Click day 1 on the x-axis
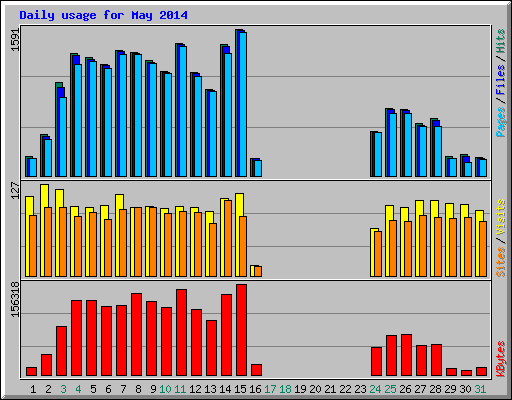This screenshot has width=512, height=400. [33, 389]
